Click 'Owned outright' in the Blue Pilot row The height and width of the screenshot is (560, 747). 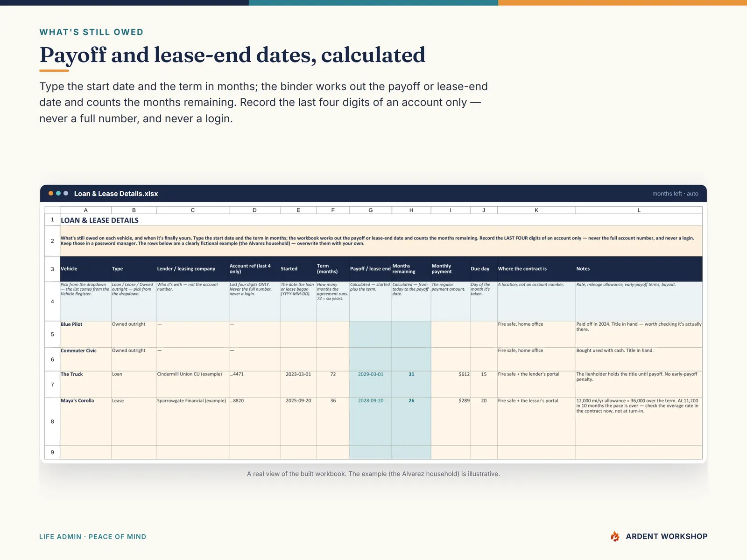pyautogui.click(x=134, y=334)
